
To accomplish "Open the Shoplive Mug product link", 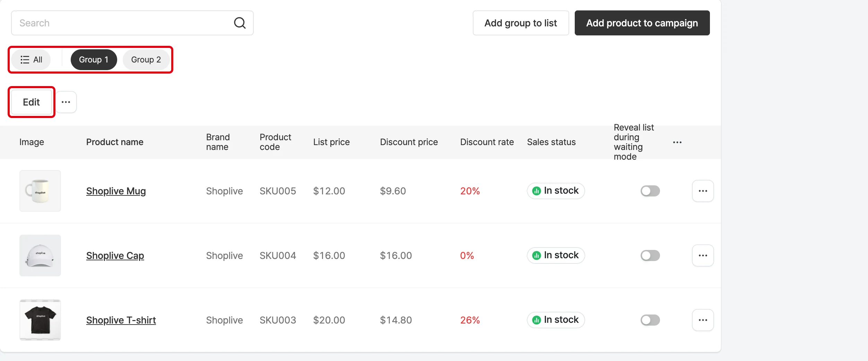I will pyautogui.click(x=116, y=191).
